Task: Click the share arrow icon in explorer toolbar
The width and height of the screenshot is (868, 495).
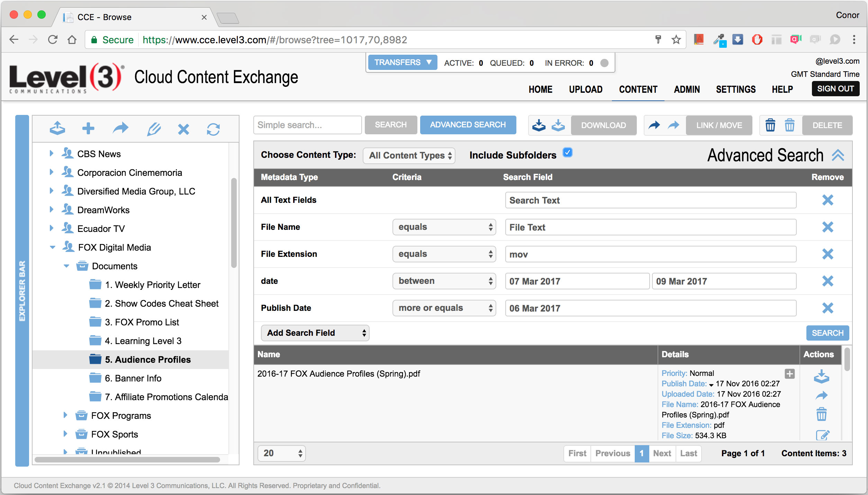Action: coord(120,128)
